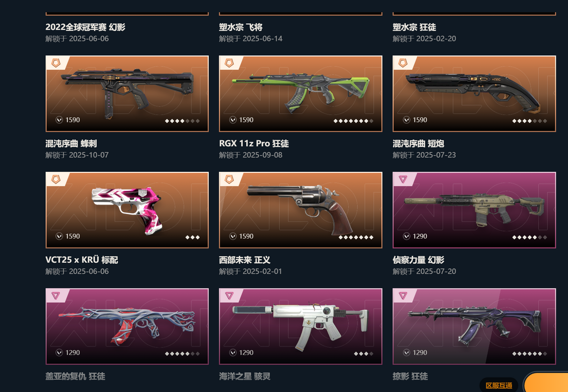Click the tier badge on 混沌序曲 短炮 card
This screenshot has width=568, height=392.
point(403,64)
